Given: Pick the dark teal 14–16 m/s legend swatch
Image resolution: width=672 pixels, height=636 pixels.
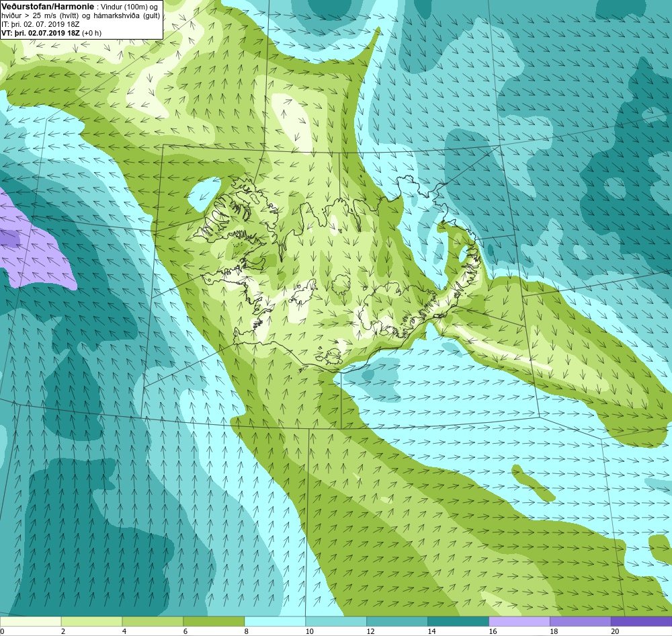Looking at the screenshot, I should coord(458,621).
